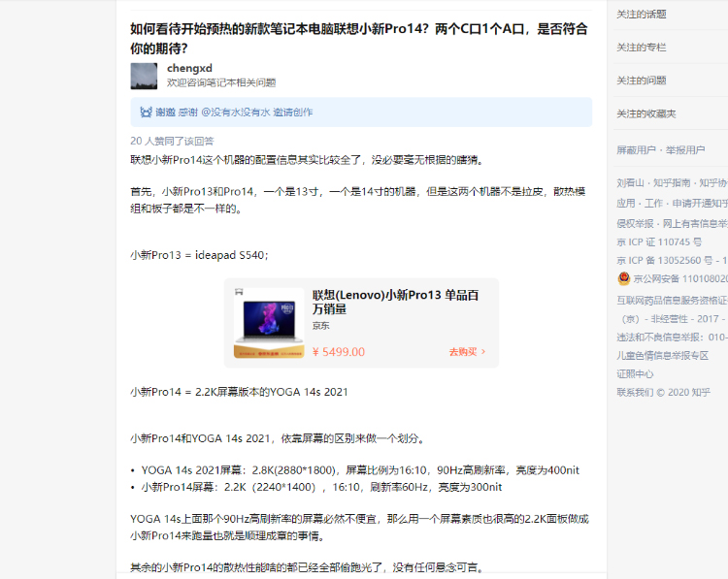
Task: Click 互联网药品信息服务资格证 link
Action: 673,301
